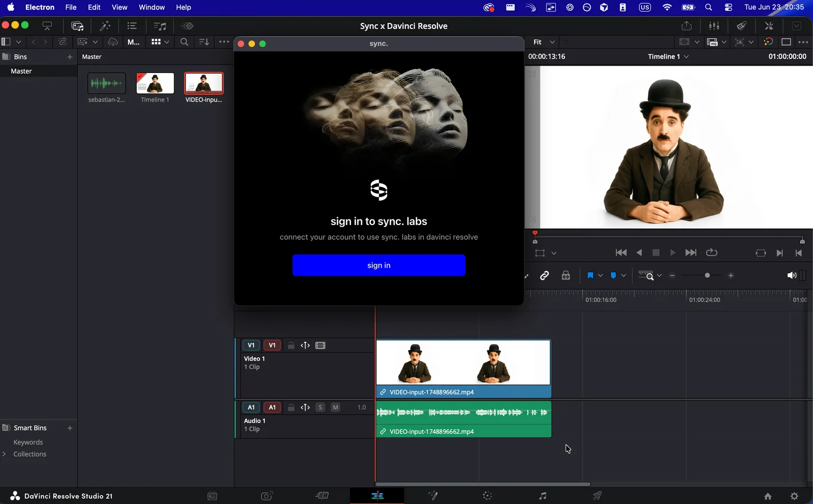Image resolution: width=813 pixels, height=504 pixels.
Task: Lock the Audio 1 track
Action: 291,407
